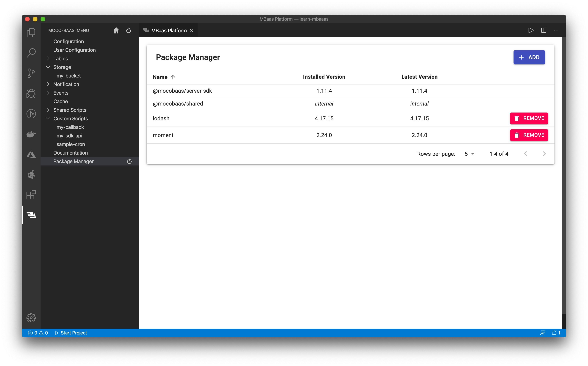The image size is (588, 366).
Task: Click the home icon in menu header
Action: coord(116,31)
